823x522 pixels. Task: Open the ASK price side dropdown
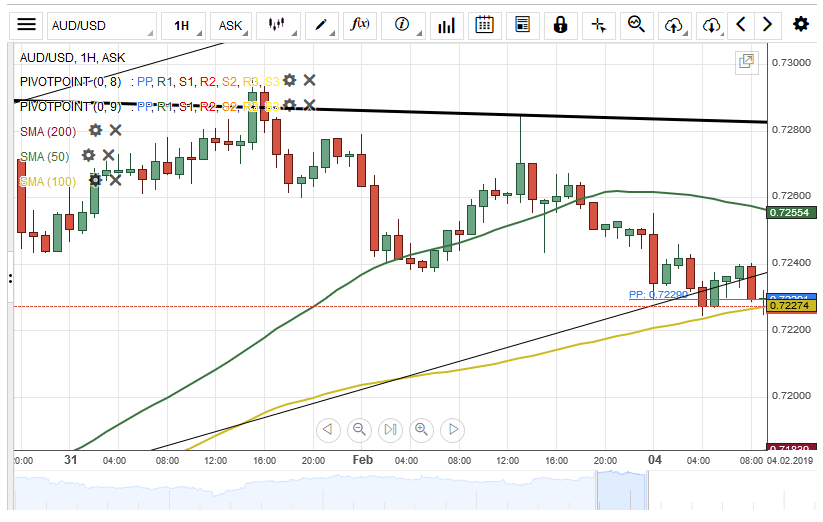(x=233, y=25)
